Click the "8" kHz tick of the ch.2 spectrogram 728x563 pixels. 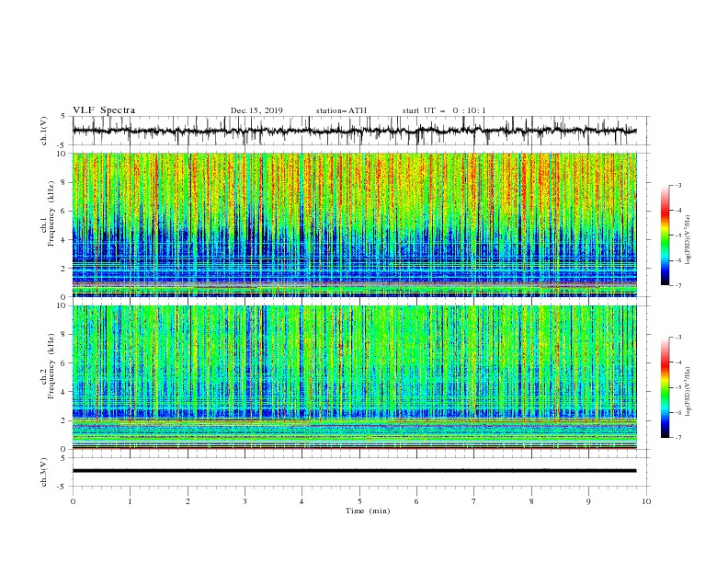64,334
